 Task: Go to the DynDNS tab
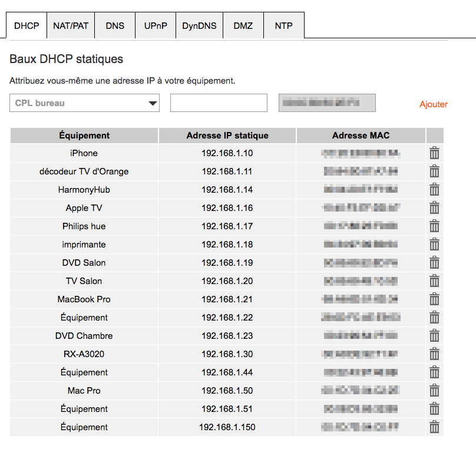pyautogui.click(x=199, y=26)
